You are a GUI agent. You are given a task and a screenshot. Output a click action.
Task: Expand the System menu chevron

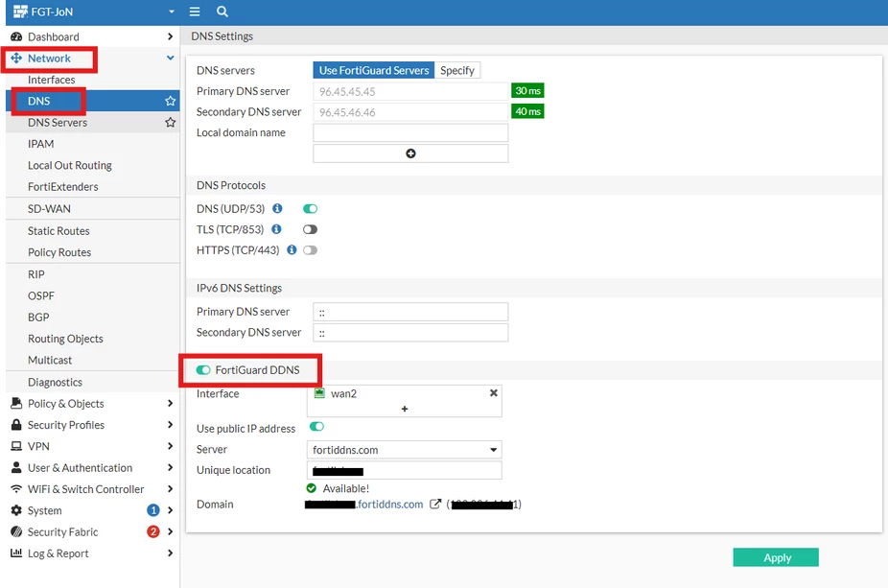point(170,510)
